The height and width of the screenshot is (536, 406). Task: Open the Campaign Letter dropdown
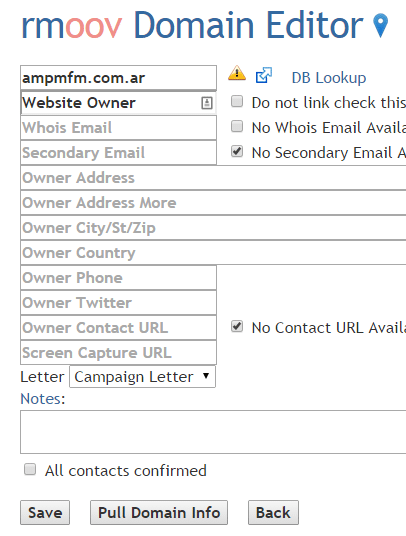143,377
